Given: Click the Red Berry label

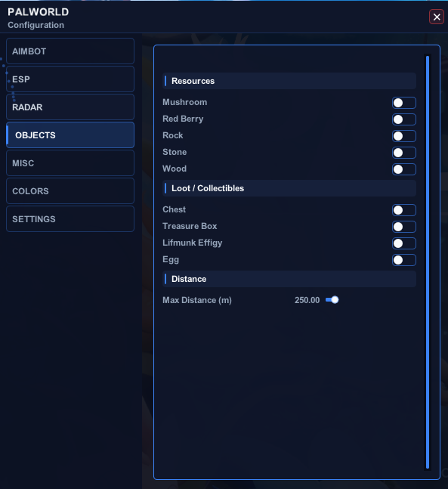Looking at the screenshot, I should click(x=183, y=119).
